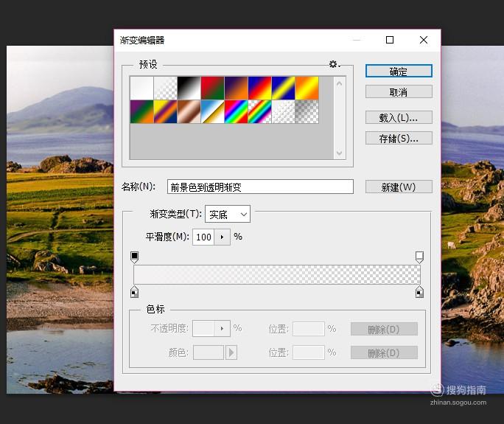Choose the black to white gradient preset
The width and height of the screenshot is (504, 424).
189,88
